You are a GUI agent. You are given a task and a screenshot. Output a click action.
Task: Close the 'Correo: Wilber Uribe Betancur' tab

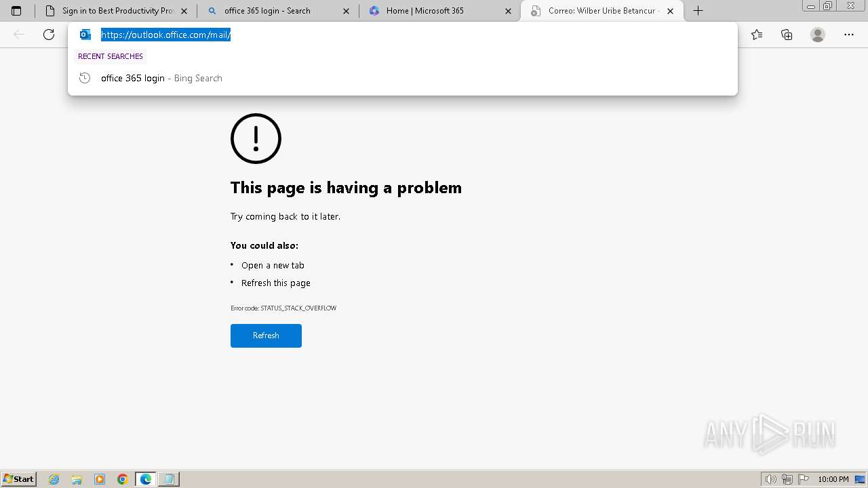click(671, 11)
